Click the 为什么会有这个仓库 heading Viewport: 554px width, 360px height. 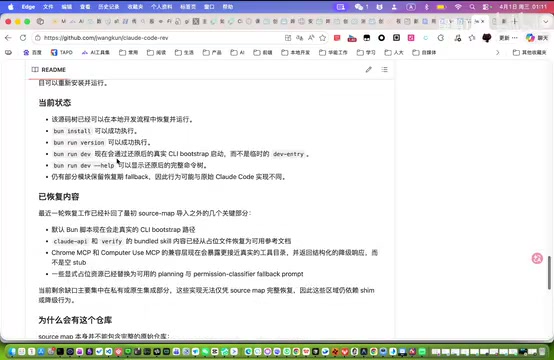[75, 320]
